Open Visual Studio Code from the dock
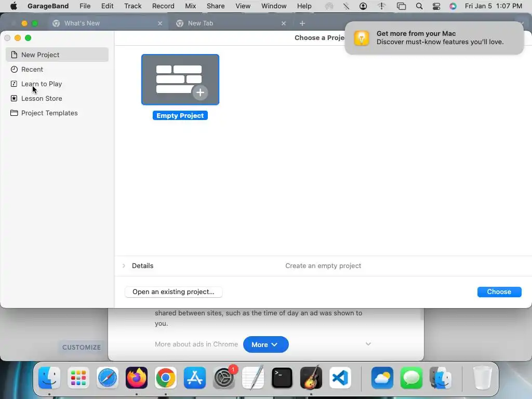This screenshot has width=532, height=399. [x=340, y=378]
